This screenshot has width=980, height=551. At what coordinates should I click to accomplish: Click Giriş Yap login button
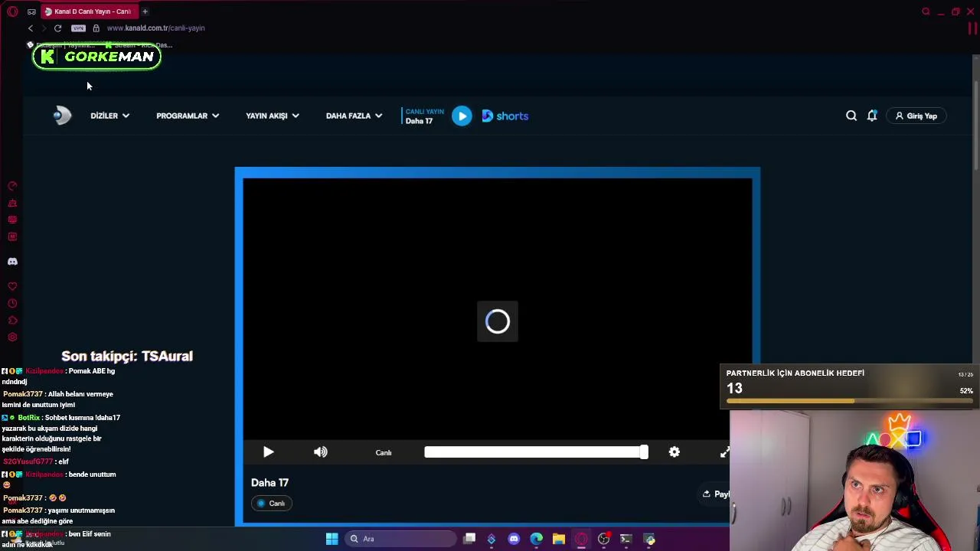point(916,116)
